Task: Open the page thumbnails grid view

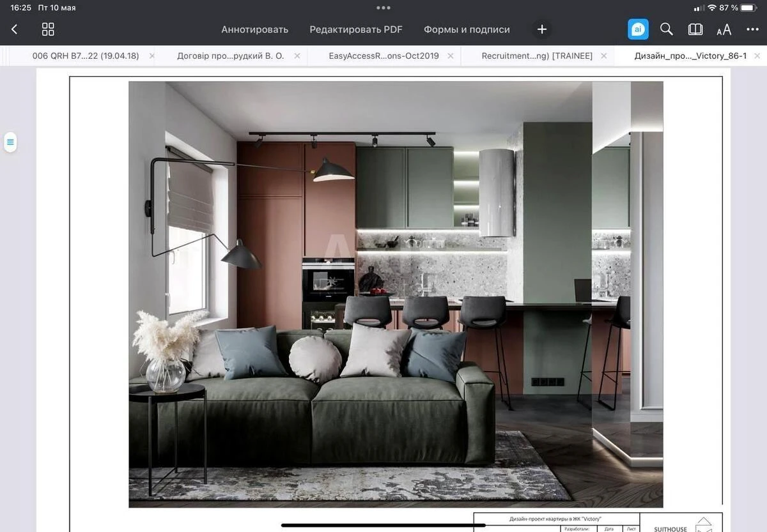Action: pyautogui.click(x=48, y=29)
